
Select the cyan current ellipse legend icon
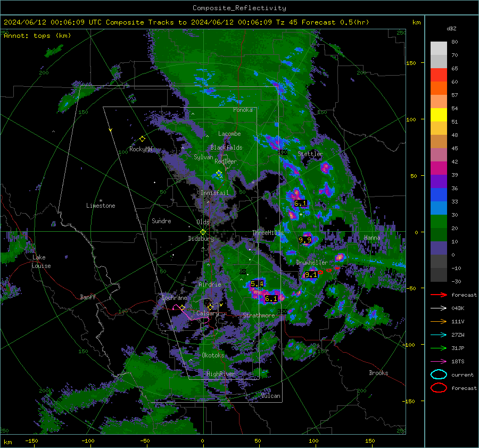tap(439, 374)
